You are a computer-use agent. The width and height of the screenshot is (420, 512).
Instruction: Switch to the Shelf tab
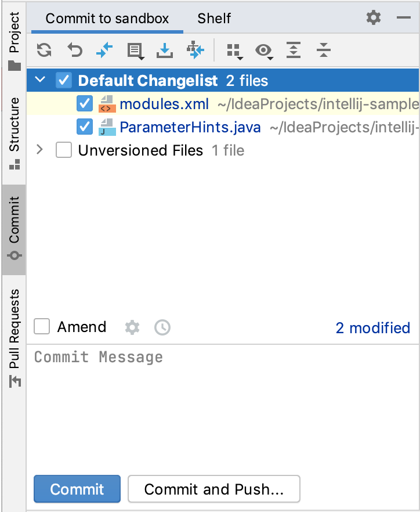214,19
